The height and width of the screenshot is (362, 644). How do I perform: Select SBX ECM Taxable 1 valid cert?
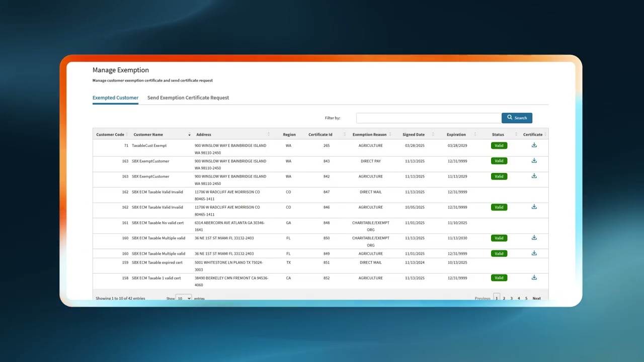[156, 278]
